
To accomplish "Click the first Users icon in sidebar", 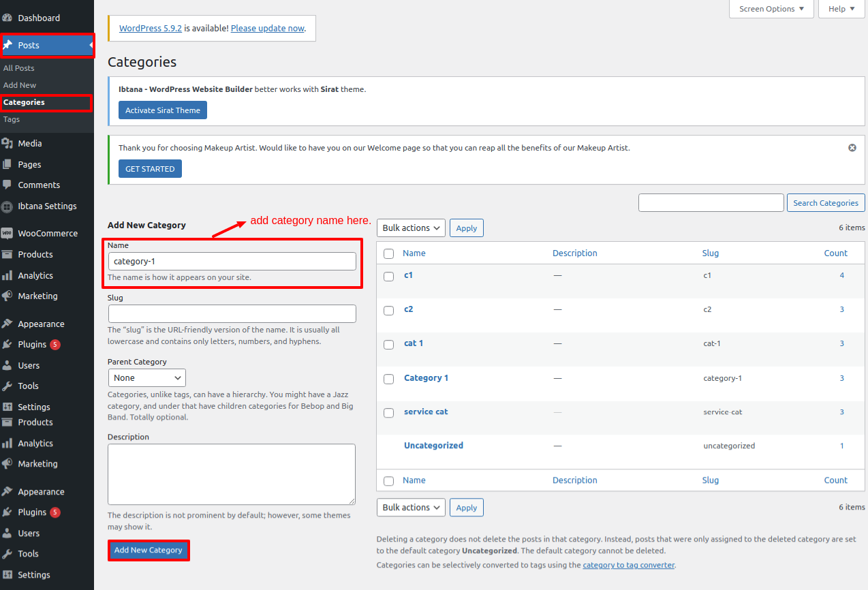I will point(7,365).
